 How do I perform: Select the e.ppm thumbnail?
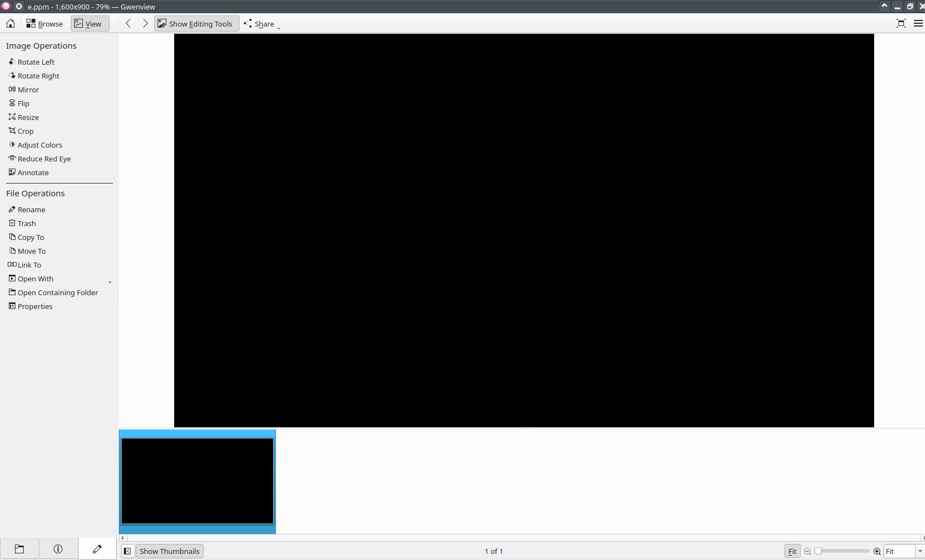197,481
